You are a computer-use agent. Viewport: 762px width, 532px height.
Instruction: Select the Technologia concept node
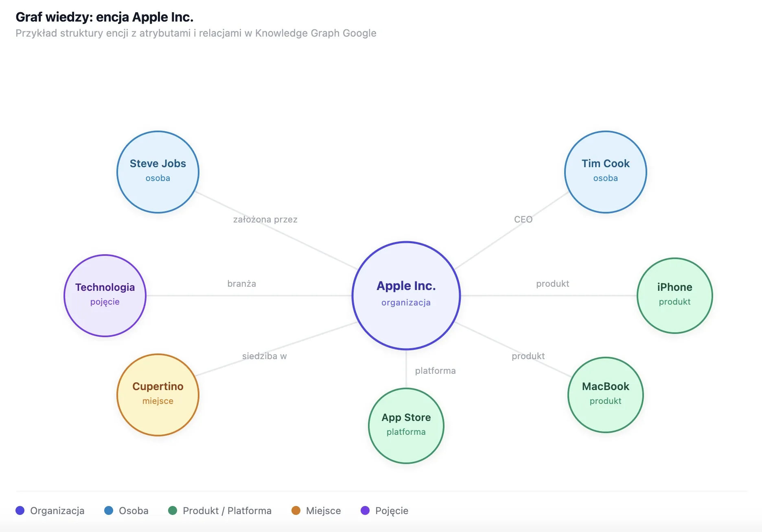[x=105, y=296]
